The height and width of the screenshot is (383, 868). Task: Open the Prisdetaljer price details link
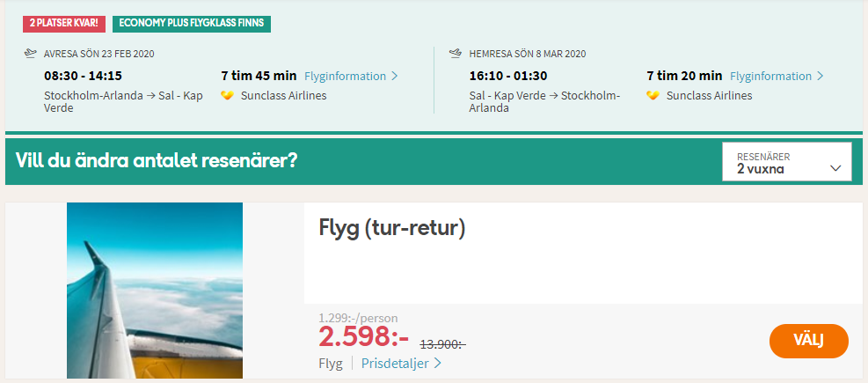396,364
